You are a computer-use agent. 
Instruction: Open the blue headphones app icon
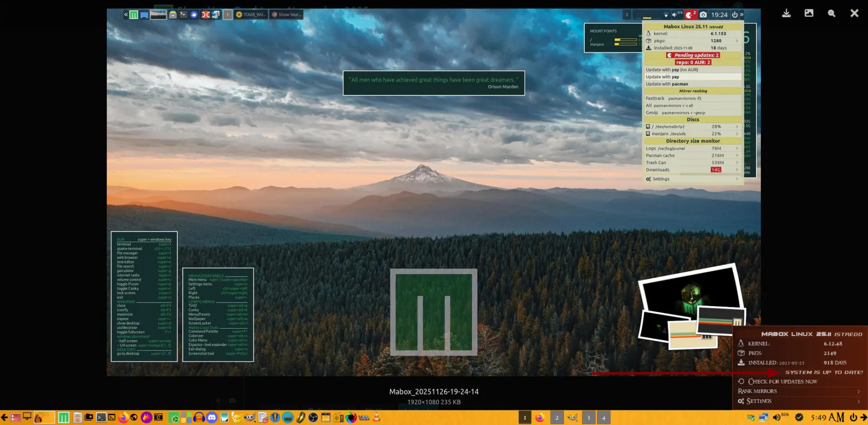tap(199, 418)
